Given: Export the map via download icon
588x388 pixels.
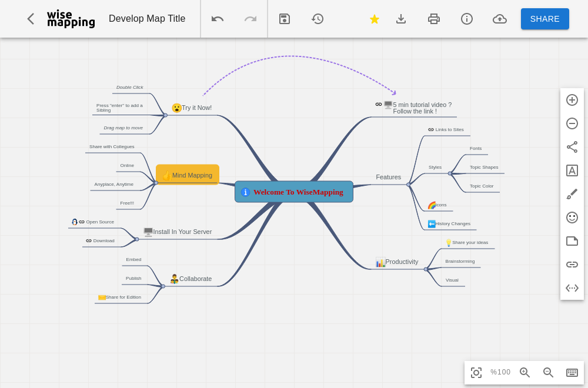Looking at the screenshot, I should click(401, 19).
